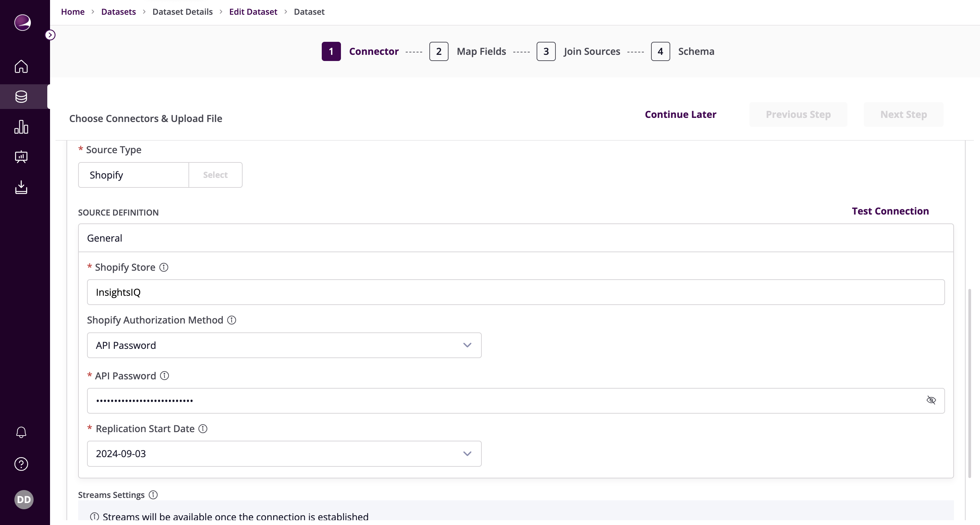Select the Datasets database icon in sidebar

point(21,96)
